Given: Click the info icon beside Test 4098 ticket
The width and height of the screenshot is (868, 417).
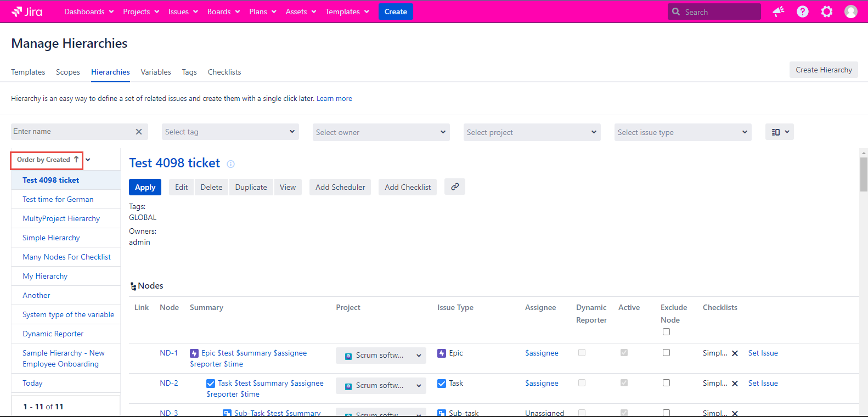Looking at the screenshot, I should pyautogui.click(x=231, y=164).
